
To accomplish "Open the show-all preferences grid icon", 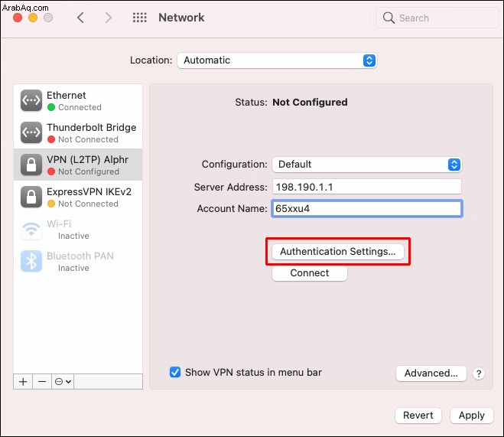I will tap(140, 18).
